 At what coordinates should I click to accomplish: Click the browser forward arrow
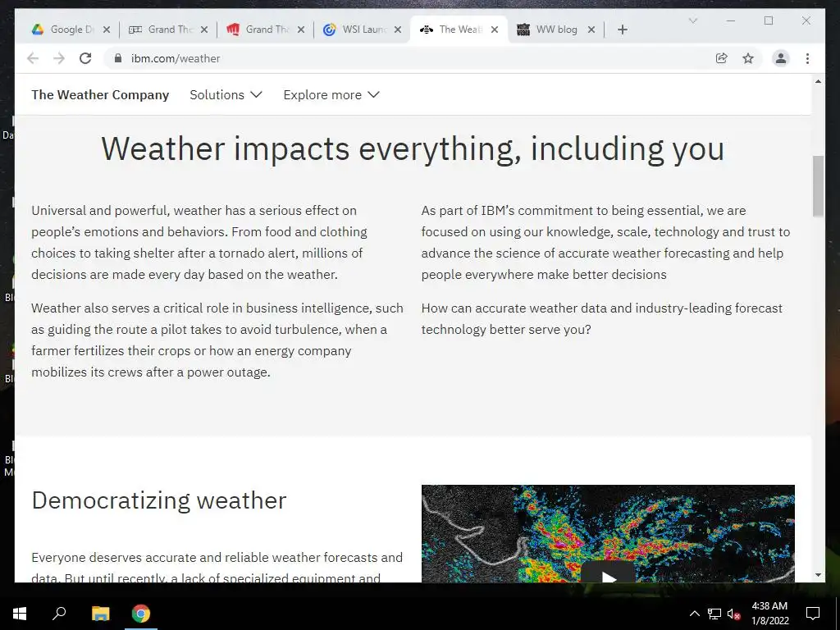[59, 58]
